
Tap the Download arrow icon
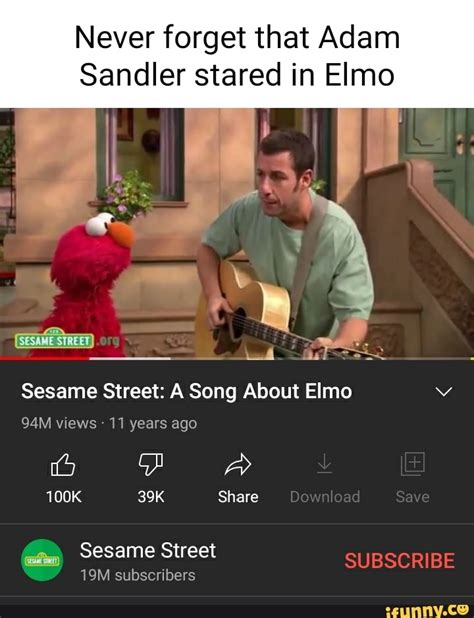click(x=325, y=464)
